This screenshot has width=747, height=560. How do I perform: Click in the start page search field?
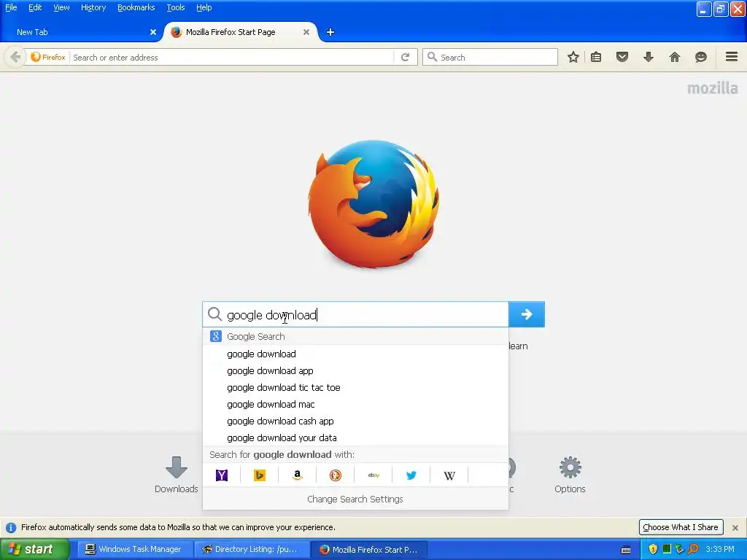(355, 315)
